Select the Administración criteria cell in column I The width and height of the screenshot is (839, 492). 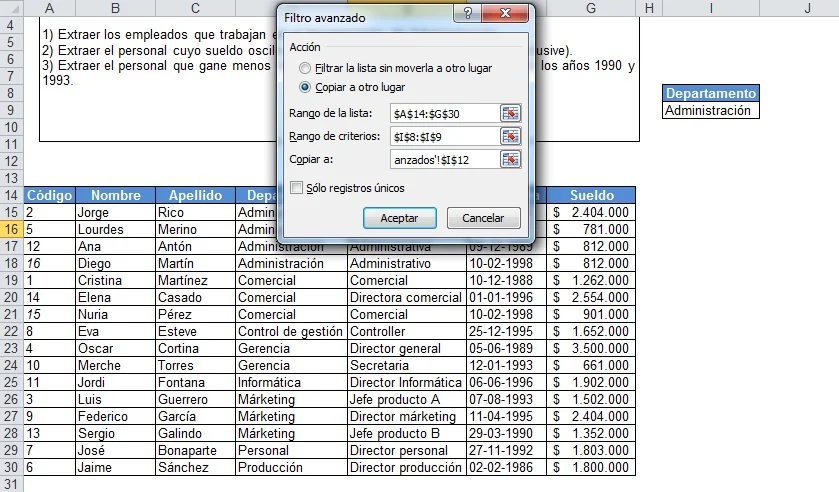click(710, 111)
